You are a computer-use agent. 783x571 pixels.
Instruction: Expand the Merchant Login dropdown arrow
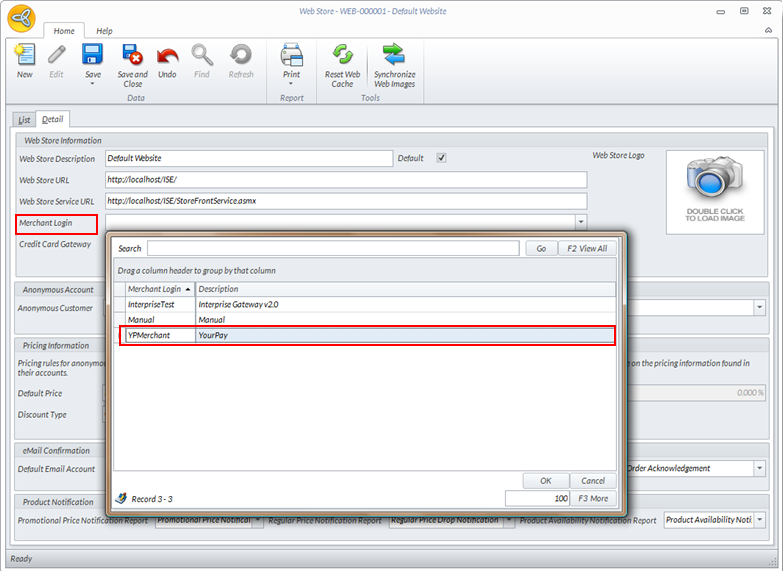[x=580, y=222]
